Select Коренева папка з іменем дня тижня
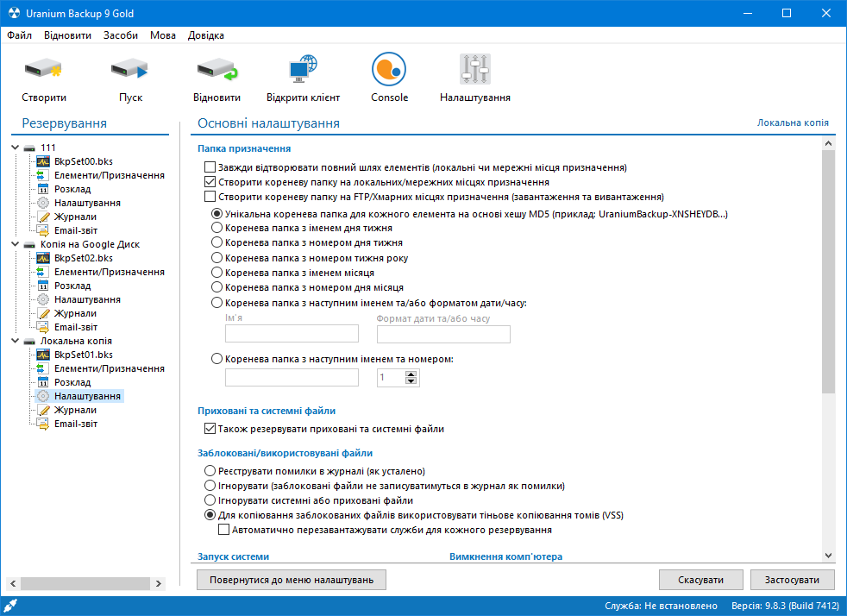This screenshot has height=616, width=847. pyautogui.click(x=216, y=228)
